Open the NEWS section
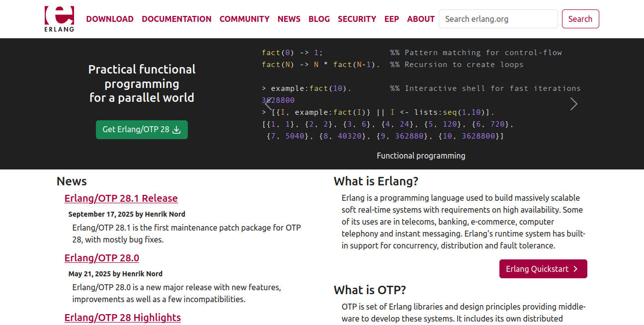 tap(289, 19)
